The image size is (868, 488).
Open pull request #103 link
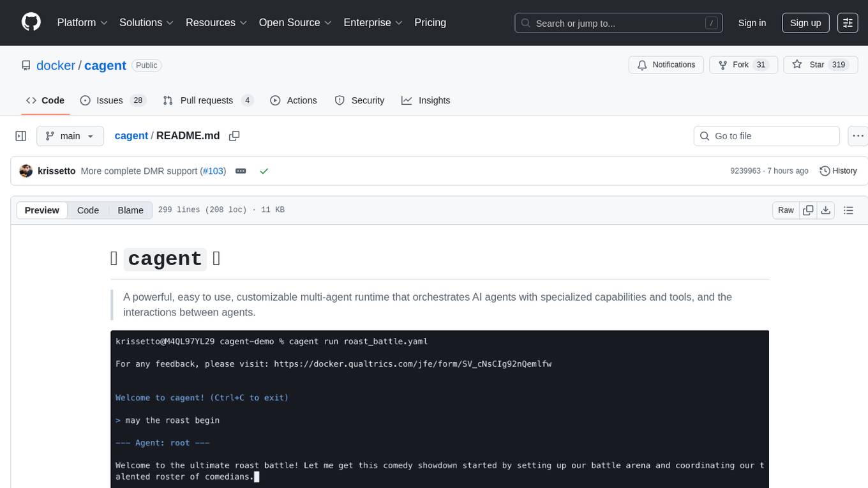[x=213, y=171]
